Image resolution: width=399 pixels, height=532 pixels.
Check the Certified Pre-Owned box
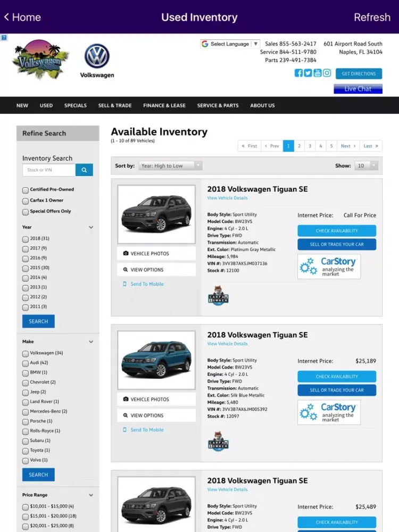[26, 190]
